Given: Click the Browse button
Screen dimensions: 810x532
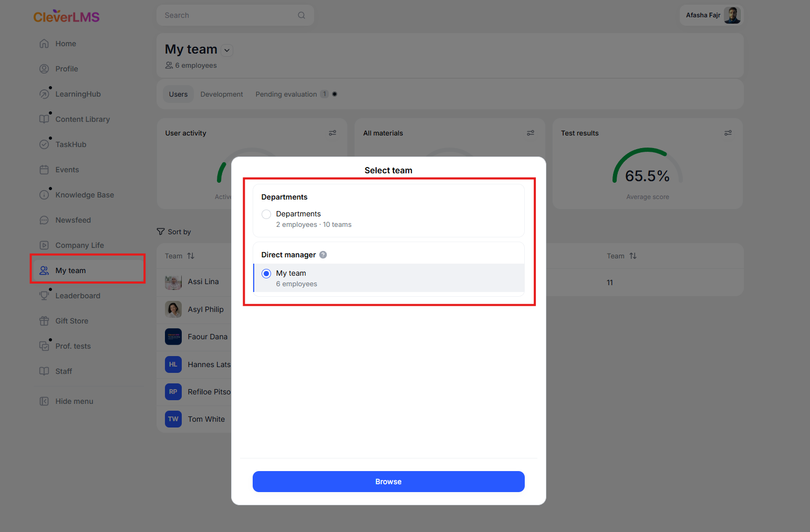Looking at the screenshot, I should click(x=389, y=482).
